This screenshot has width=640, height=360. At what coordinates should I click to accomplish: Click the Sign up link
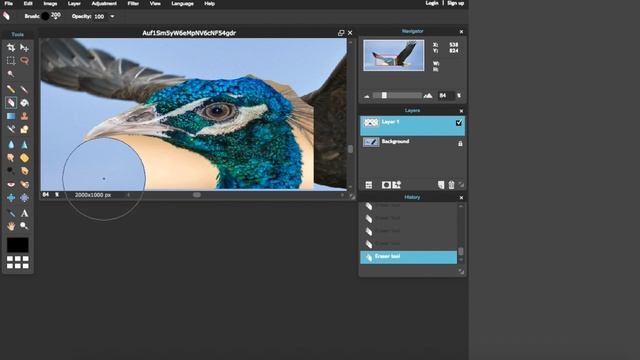pos(456,3)
